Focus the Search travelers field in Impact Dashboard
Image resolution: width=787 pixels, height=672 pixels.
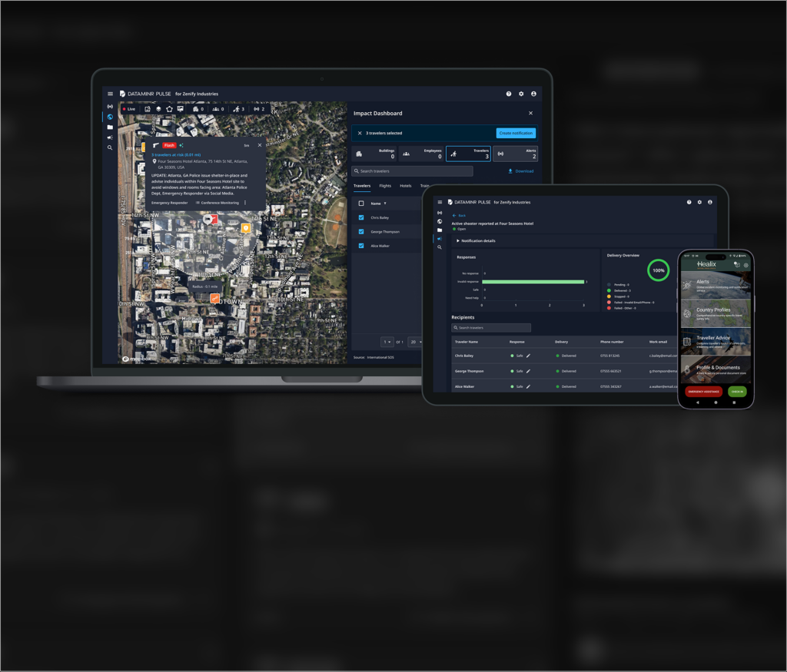[412, 171]
